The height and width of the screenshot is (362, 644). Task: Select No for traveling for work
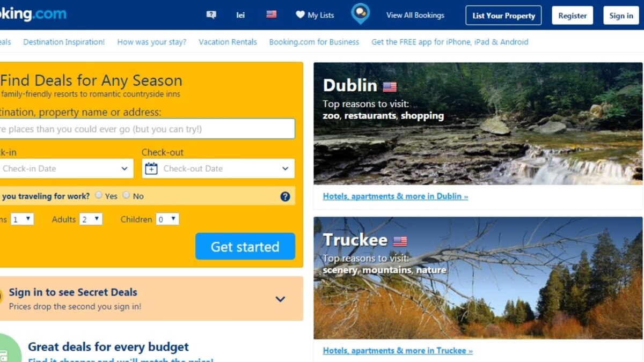click(126, 195)
